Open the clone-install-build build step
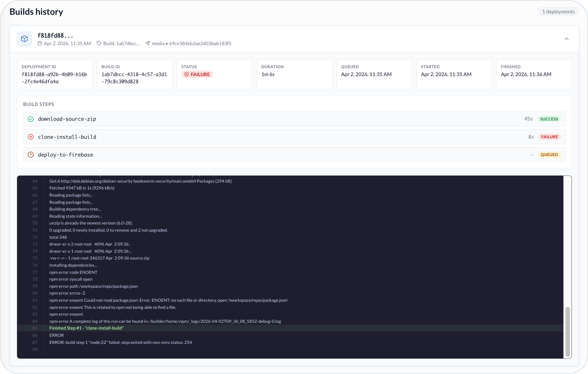This screenshot has width=588, height=374. click(294, 137)
